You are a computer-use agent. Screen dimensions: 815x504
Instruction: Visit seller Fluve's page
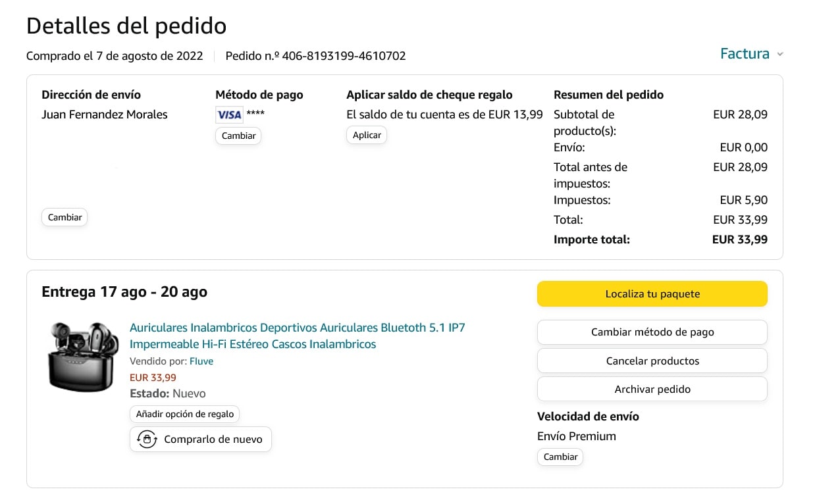click(x=201, y=361)
